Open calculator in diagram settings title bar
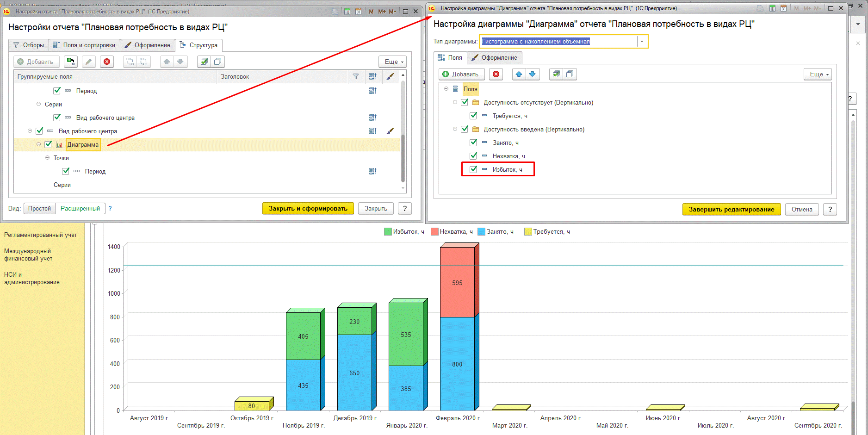 tap(772, 8)
